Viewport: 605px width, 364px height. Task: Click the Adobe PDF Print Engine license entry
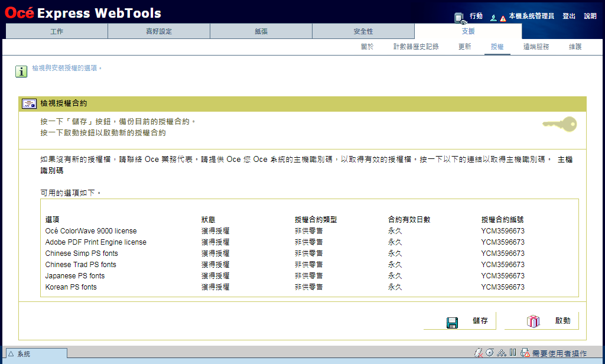click(x=96, y=242)
